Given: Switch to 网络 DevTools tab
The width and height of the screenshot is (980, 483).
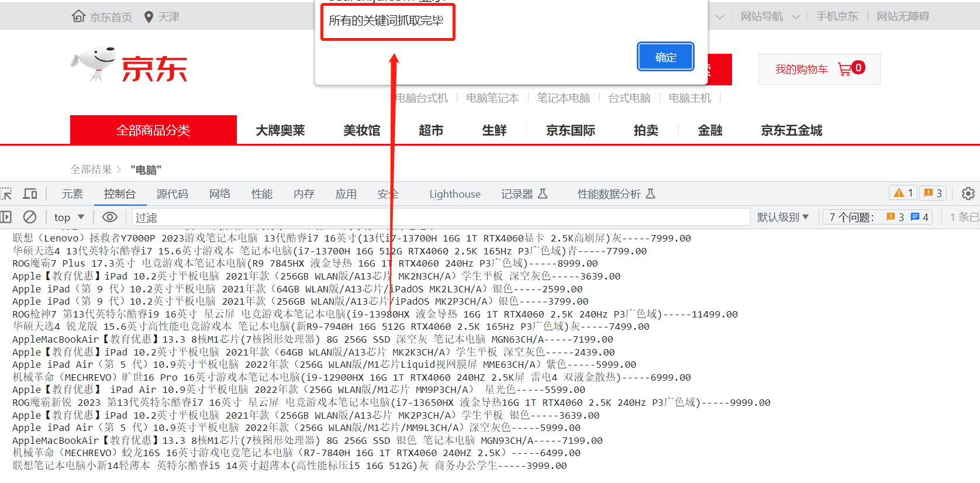Looking at the screenshot, I should 220,194.
